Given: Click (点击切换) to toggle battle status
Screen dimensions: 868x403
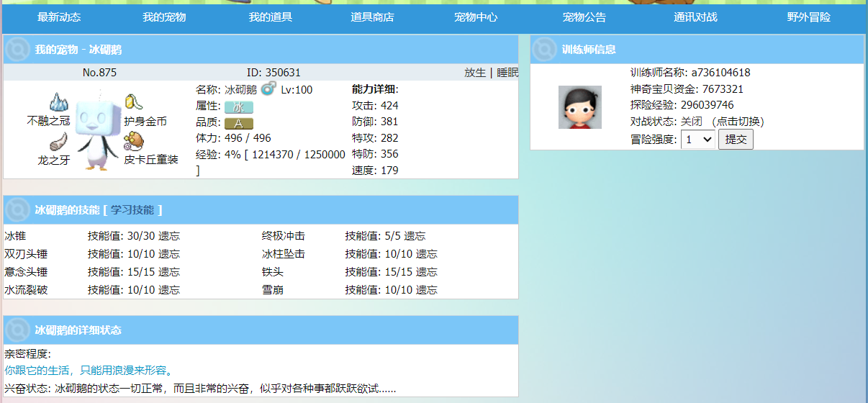Looking at the screenshot, I should (x=737, y=122).
